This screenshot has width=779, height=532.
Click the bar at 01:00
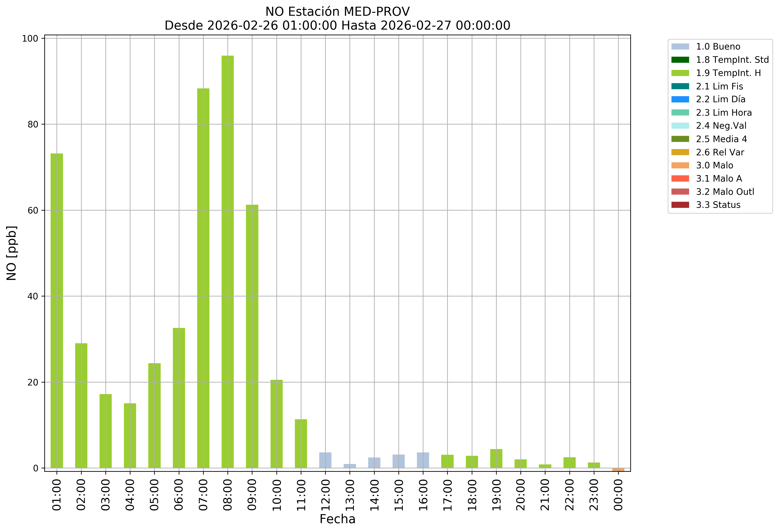click(x=57, y=311)
